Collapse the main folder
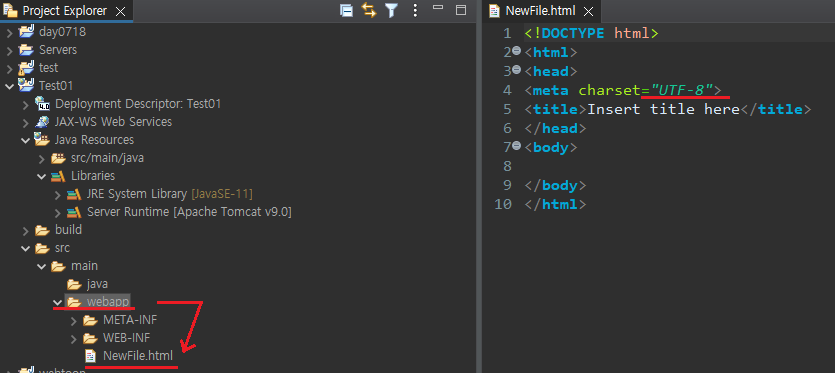Screen dimensions: 835x373 (42, 266)
